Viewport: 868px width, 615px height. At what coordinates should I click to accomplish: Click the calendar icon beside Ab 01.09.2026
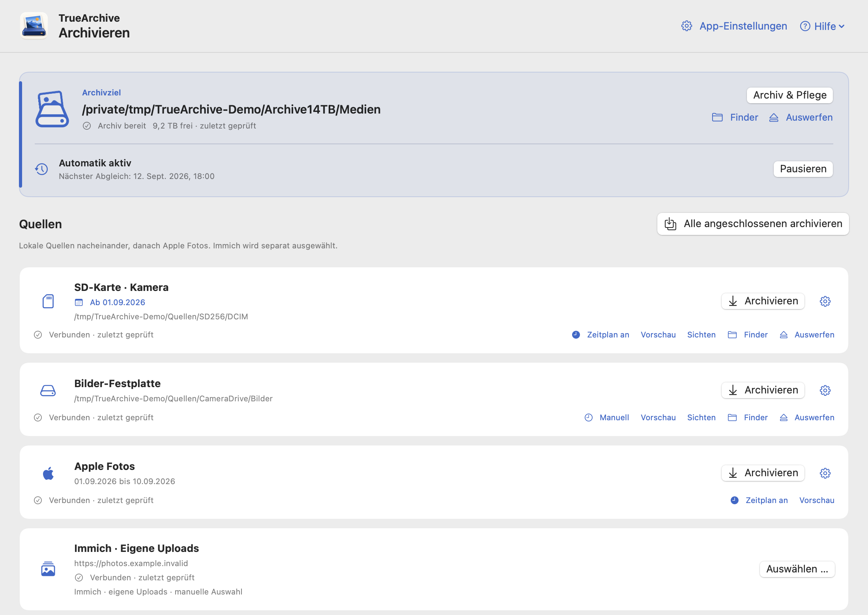tap(79, 302)
